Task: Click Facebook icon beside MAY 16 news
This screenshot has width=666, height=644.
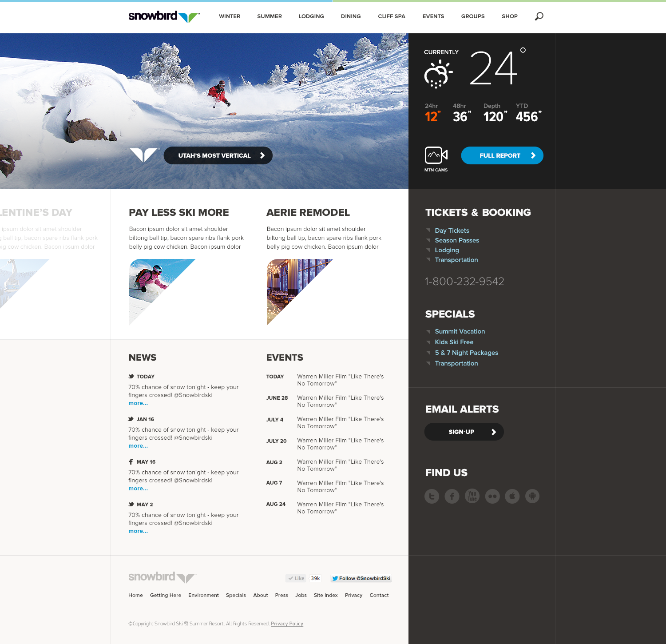Action: [x=131, y=461]
